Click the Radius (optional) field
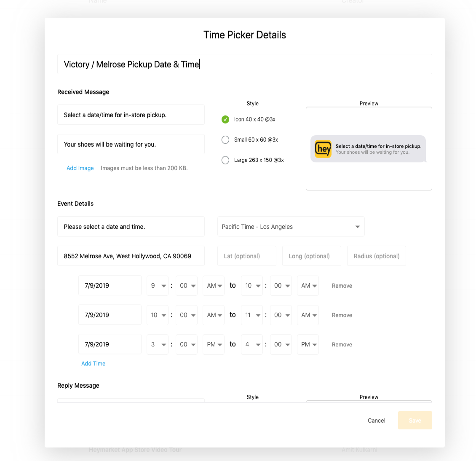476x461 pixels. point(377,256)
